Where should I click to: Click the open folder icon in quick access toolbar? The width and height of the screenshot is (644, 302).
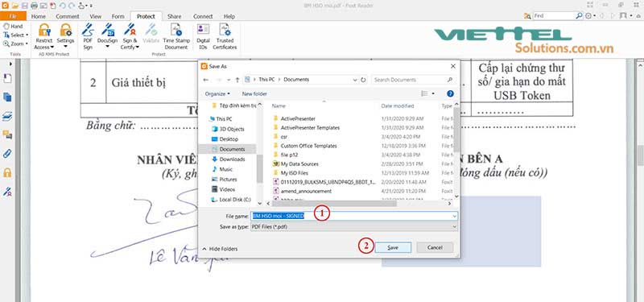[x=15, y=6]
